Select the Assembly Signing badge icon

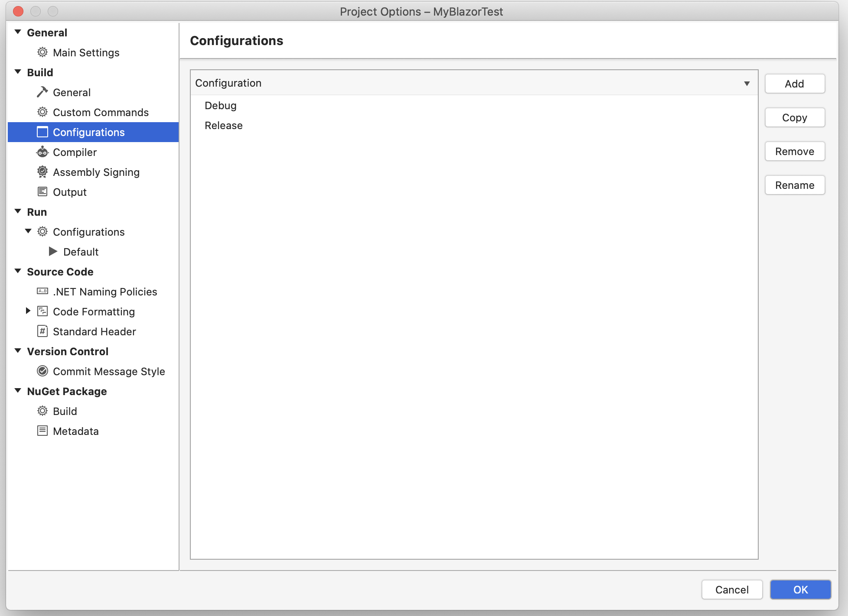pyautogui.click(x=42, y=172)
